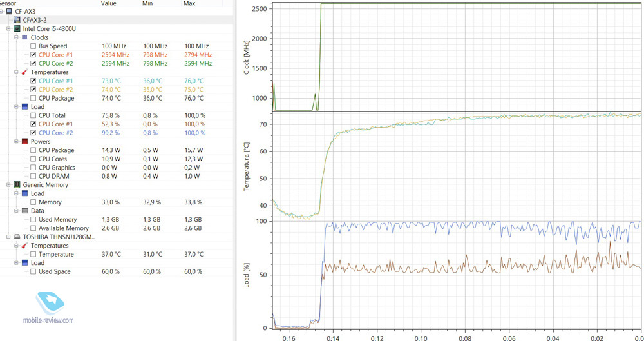The width and height of the screenshot is (644, 341).
Task: Click the CF-AX3 computer icon
Action: click(x=9, y=12)
